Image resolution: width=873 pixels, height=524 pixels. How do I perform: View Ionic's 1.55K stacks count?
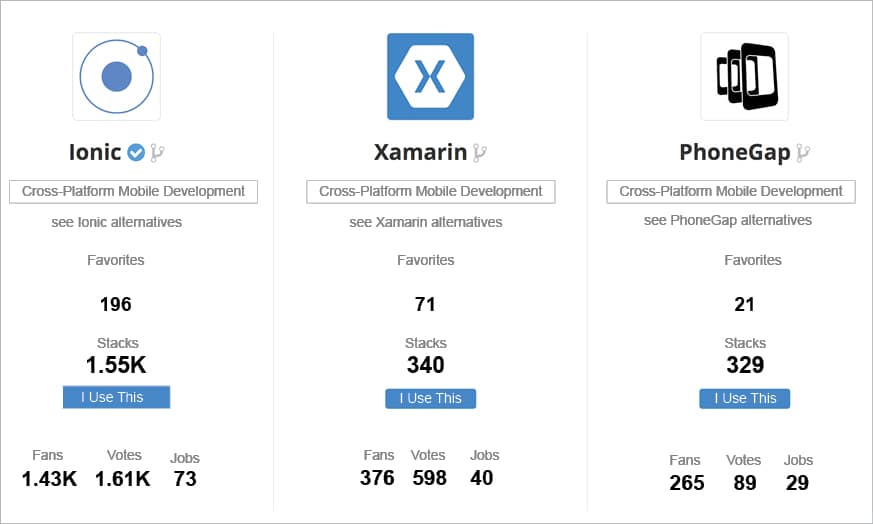click(x=118, y=365)
